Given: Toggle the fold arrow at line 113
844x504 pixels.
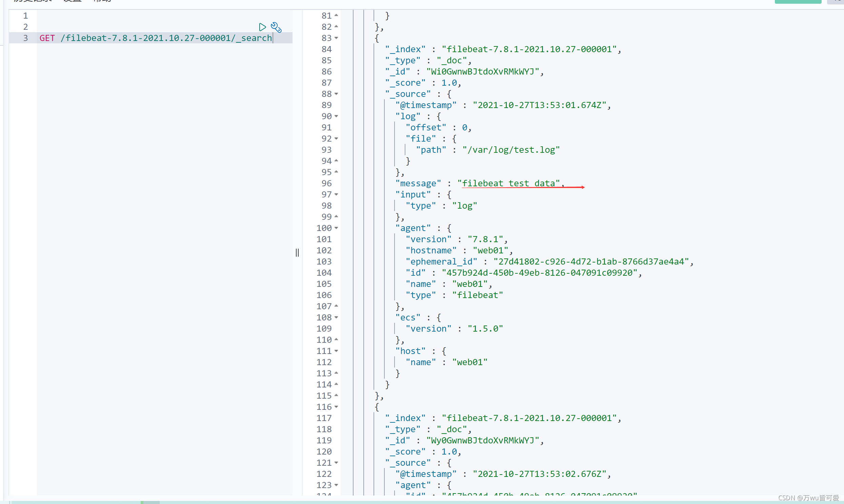Looking at the screenshot, I should point(336,373).
